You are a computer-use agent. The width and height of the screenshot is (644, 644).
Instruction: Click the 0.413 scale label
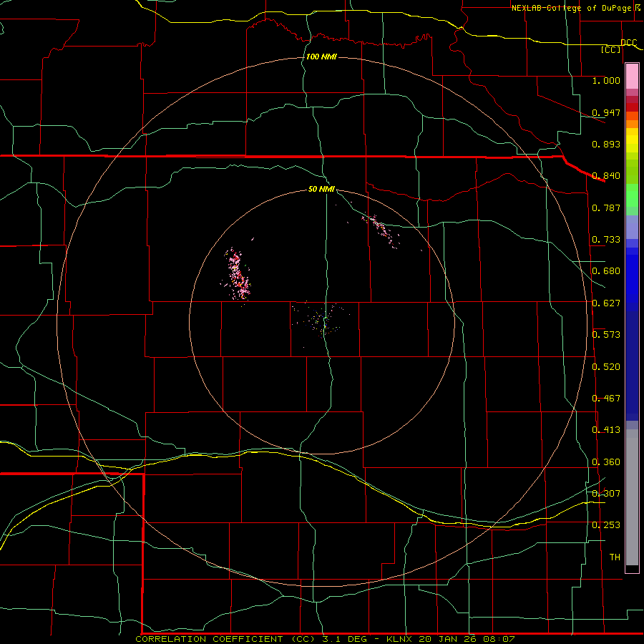click(606, 430)
